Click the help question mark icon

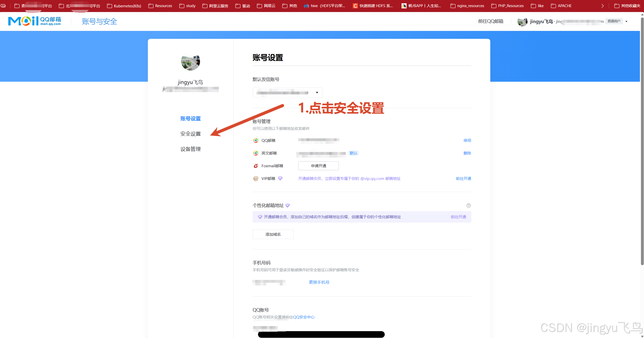(468, 206)
